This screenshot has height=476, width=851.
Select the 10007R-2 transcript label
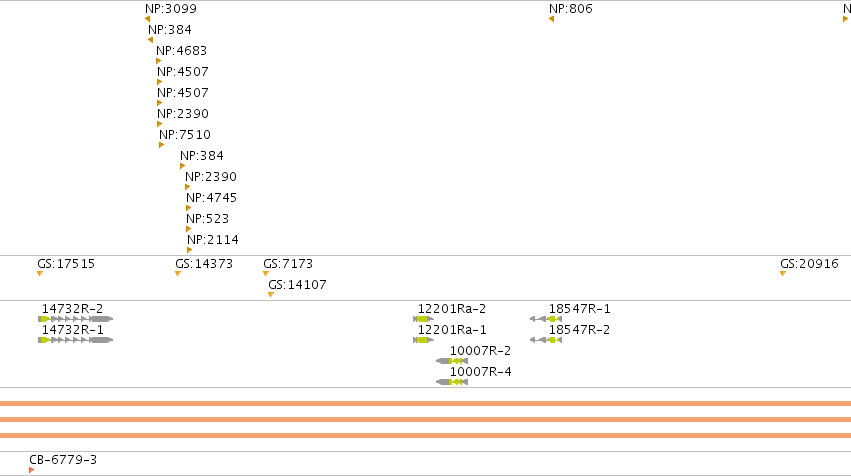pos(480,351)
